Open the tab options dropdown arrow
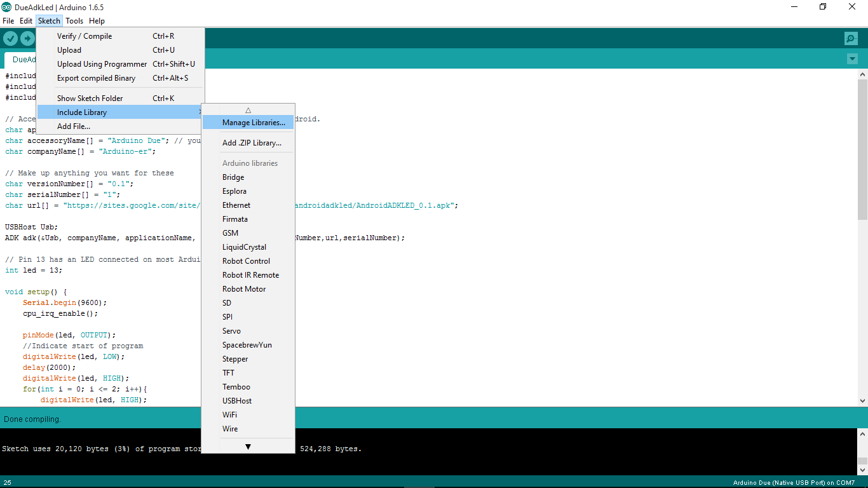Image resolution: width=868 pixels, height=488 pixels. coord(852,59)
